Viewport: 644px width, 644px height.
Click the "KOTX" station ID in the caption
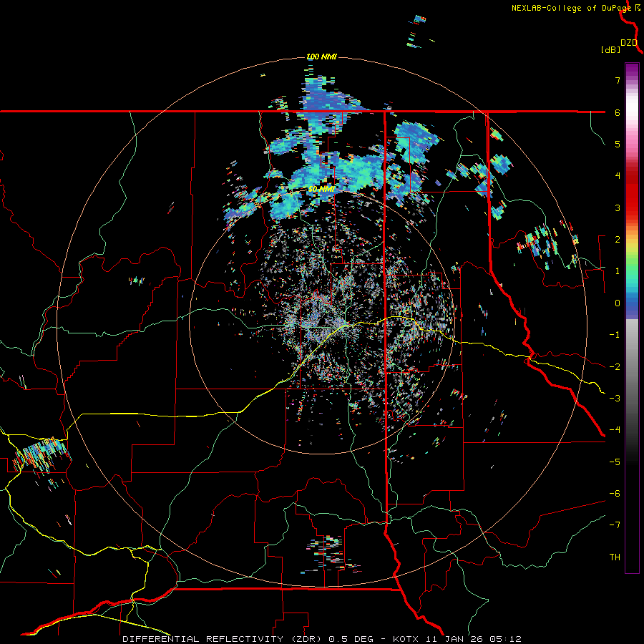coord(406,639)
